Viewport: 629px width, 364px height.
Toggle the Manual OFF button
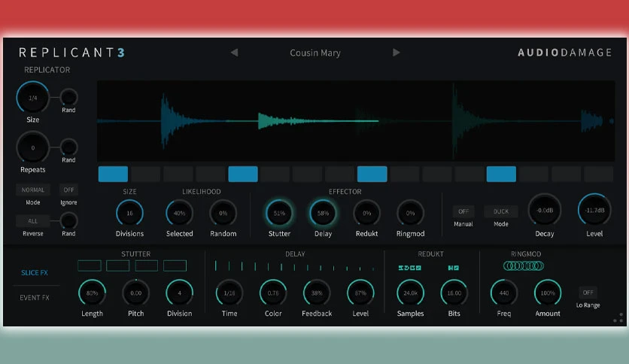click(x=463, y=211)
